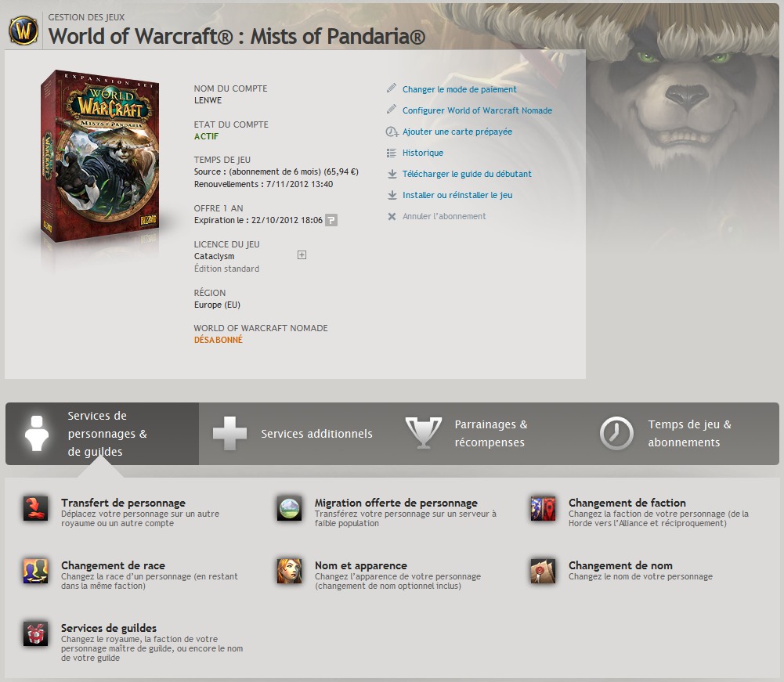Click the Services de guildes gift icon

[x=35, y=633]
